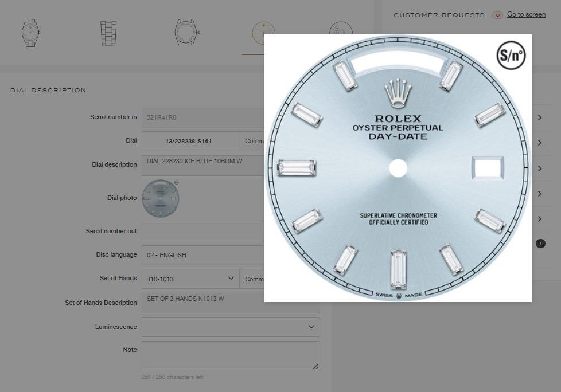Expand the last chevron row above plus icon
This screenshot has width=561, height=392.
540,219
